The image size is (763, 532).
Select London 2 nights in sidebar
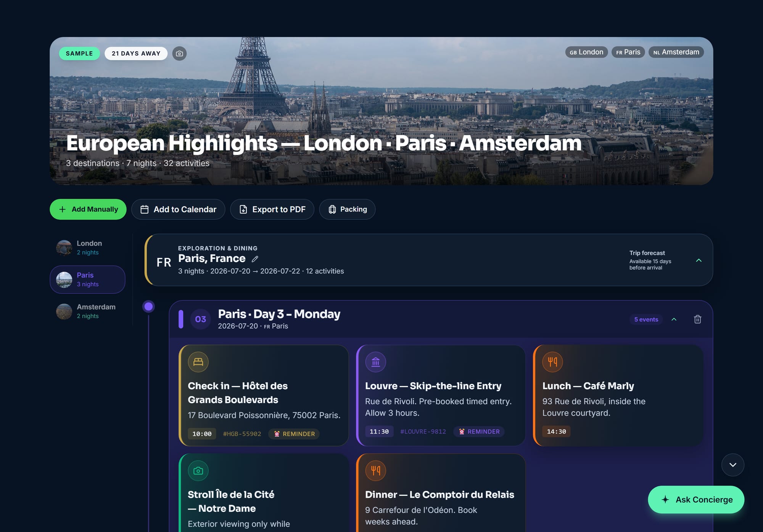point(87,248)
